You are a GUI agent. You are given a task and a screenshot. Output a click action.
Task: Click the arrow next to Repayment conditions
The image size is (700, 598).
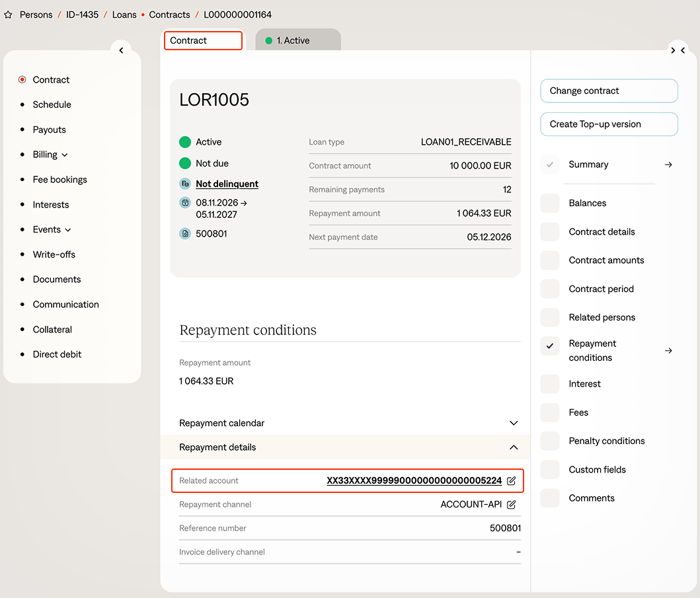pyautogui.click(x=668, y=351)
